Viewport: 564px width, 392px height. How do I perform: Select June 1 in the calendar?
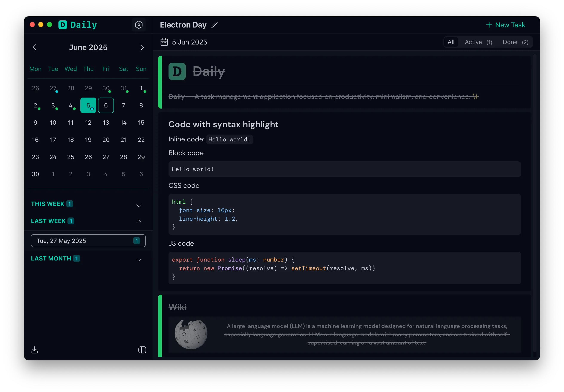(x=141, y=88)
